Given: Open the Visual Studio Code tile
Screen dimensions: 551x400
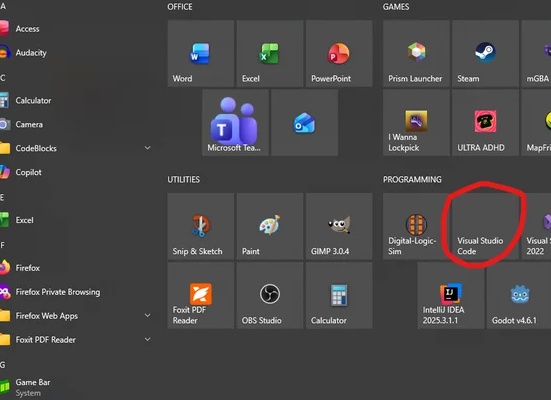Looking at the screenshot, I should click(x=485, y=226).
